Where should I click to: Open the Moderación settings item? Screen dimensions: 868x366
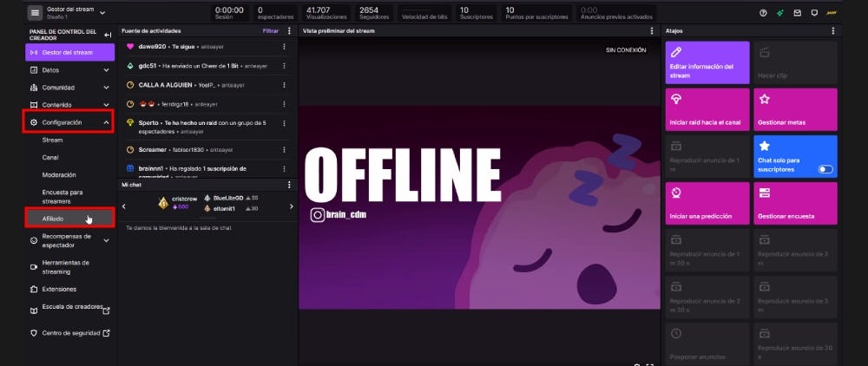pyautogui.click(x=59, y=174)
